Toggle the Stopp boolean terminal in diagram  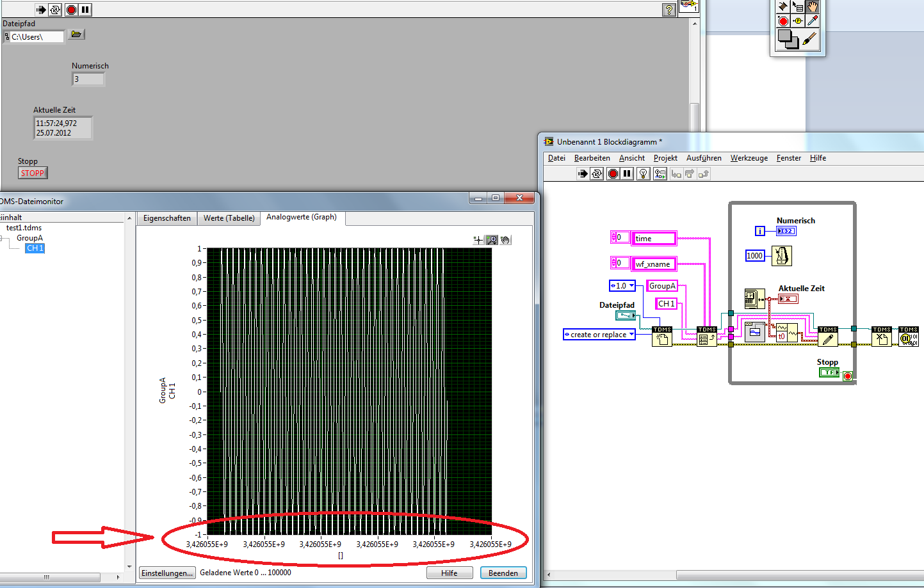829,372
